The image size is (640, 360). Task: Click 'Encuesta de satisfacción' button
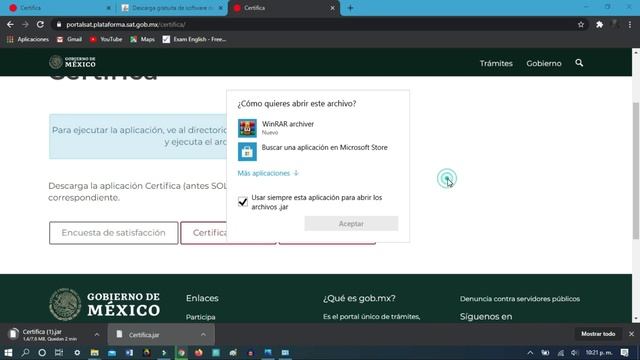pyautogui.click(x=113, y=233)
